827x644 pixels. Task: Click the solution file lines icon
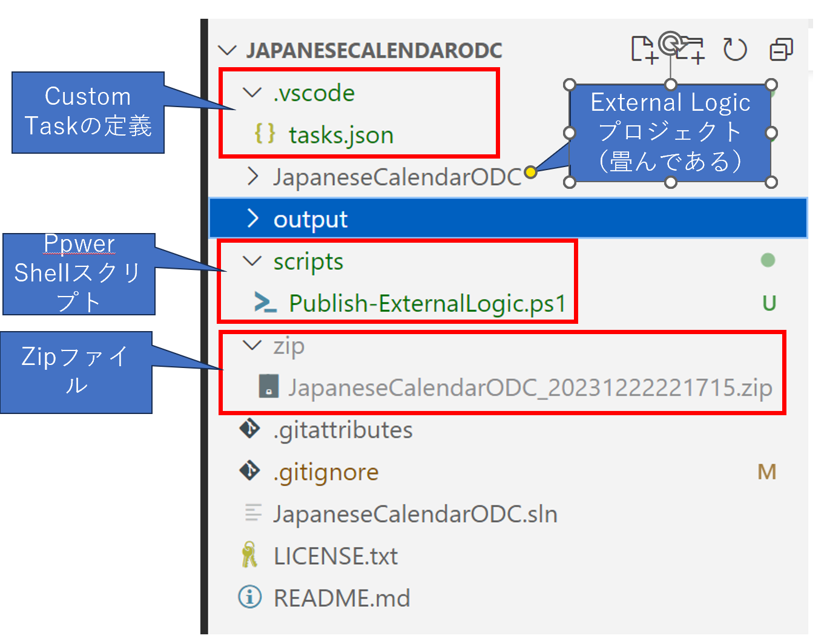(253, 513)
